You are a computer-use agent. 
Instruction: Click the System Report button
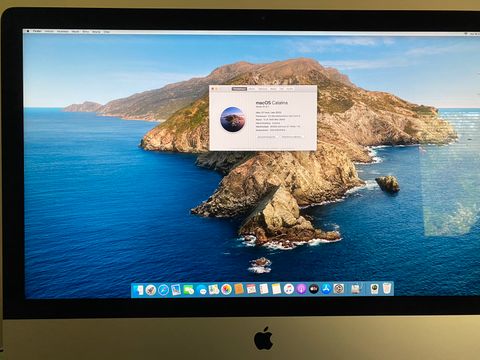(x=266, y=137)
